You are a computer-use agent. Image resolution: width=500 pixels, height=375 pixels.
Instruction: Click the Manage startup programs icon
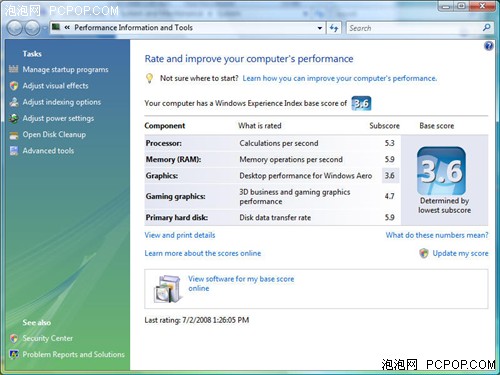point(14,69)
